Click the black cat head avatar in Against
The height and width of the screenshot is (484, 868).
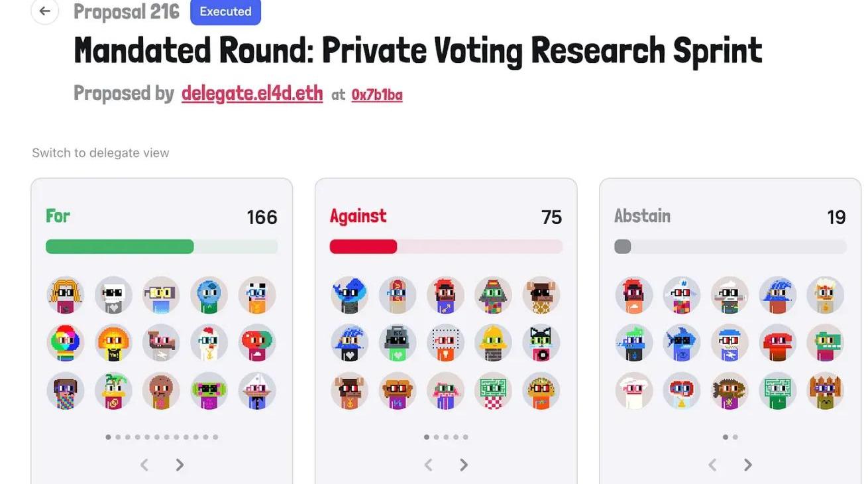click(541, 343)
